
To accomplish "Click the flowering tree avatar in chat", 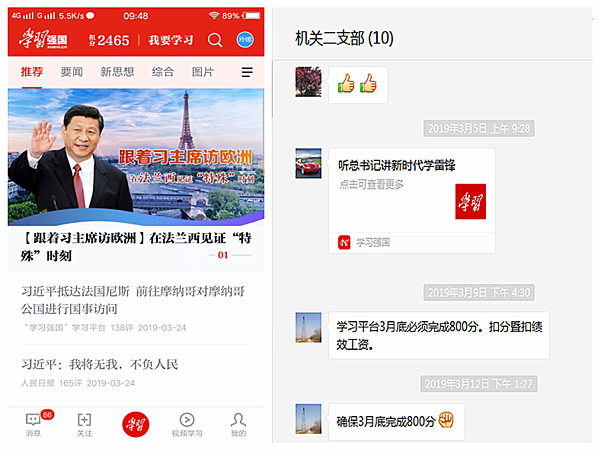I will (x=308, y=82).
